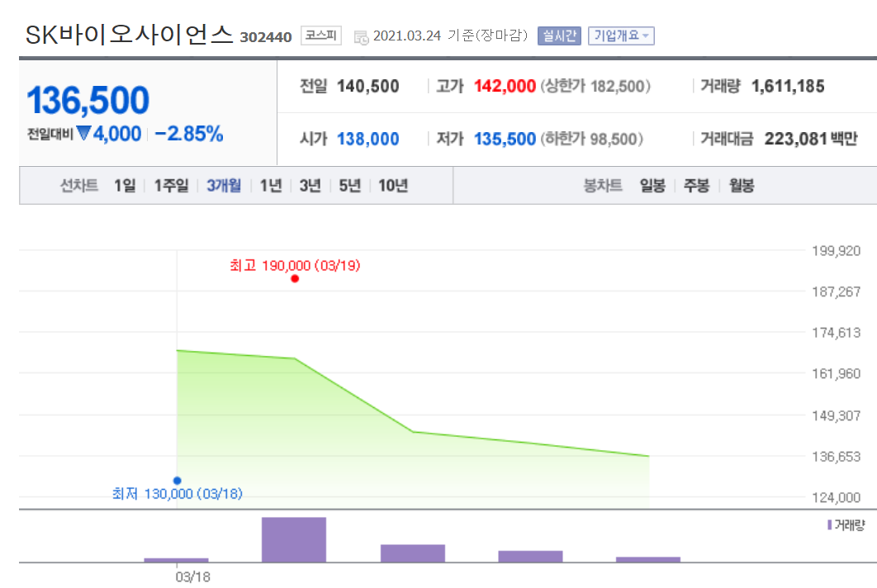Viewport: 877px width, 588px height.
Task: Click the current price 136,500
Action: (88, 100)
